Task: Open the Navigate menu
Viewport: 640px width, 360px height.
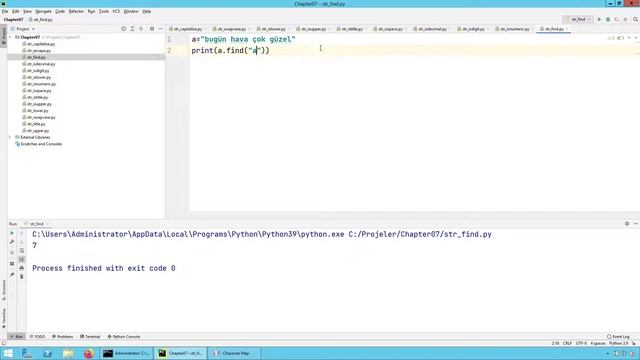Action: click(x=43, y=11)
